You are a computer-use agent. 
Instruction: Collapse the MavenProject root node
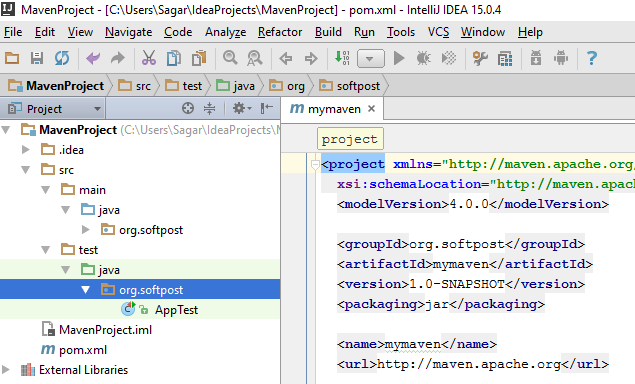(x=6, y=130)
